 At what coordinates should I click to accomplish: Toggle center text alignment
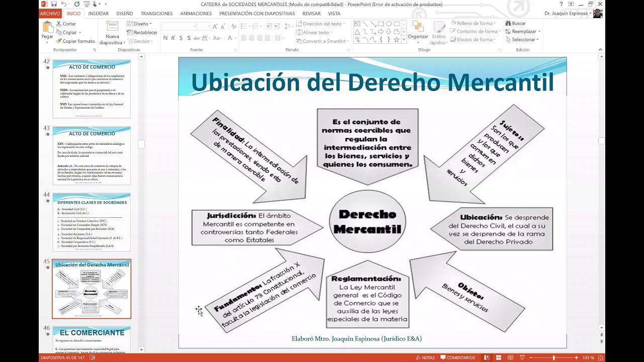pyautogui.click(x=252, y=38)
